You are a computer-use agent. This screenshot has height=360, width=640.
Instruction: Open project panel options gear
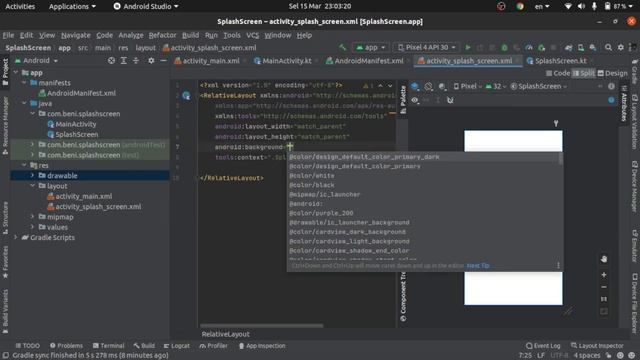point(151,60)
